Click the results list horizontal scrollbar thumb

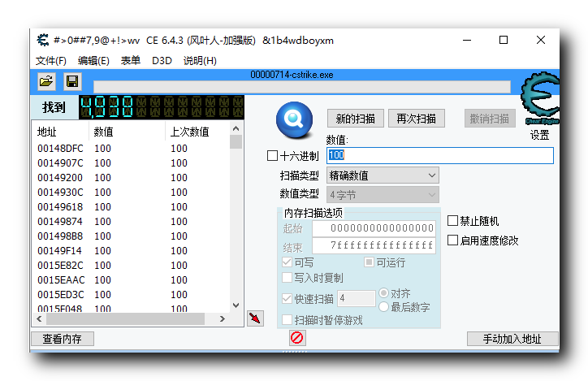(125, 318)
